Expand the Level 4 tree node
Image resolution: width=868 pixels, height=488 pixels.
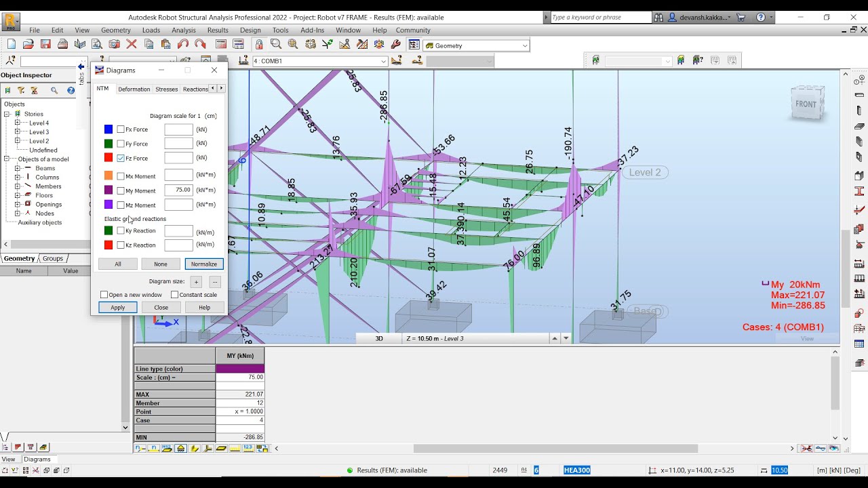[x=18, y=123]
